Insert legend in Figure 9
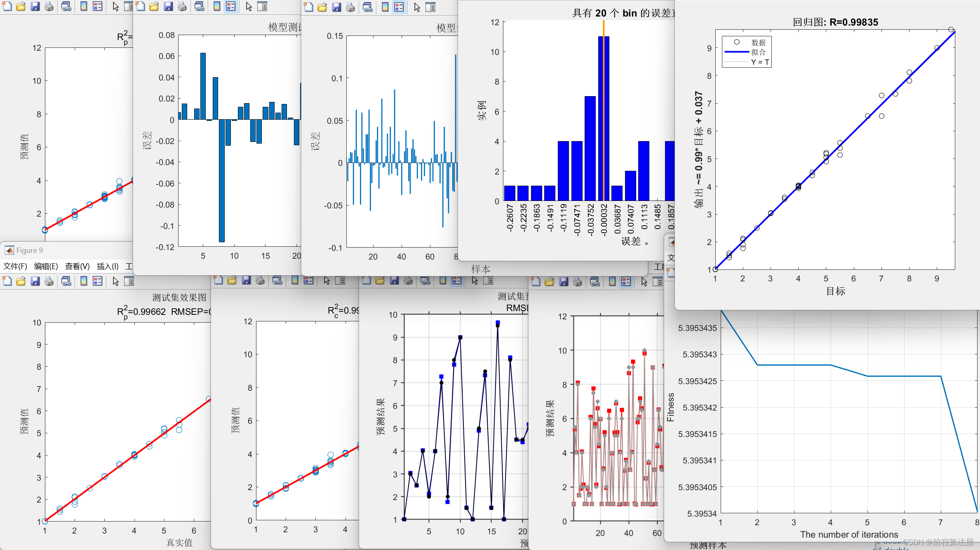This screenshot has height=550, width=980. click(98, 281)
